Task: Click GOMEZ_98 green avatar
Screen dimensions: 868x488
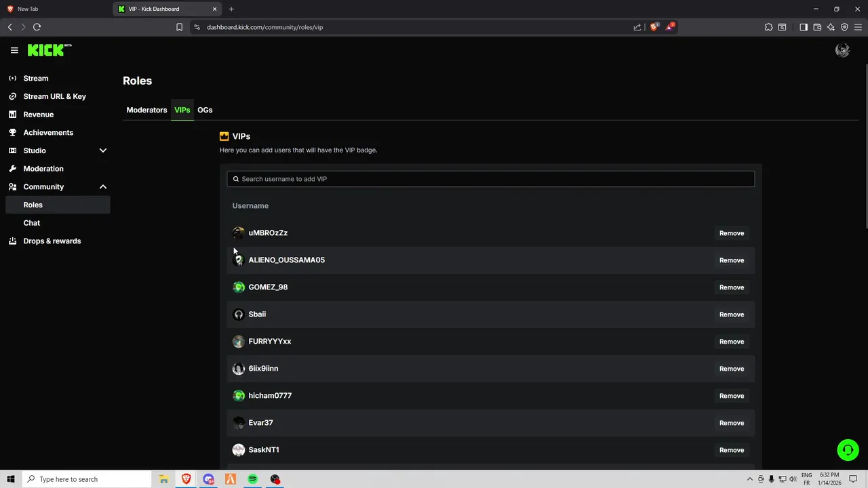Action: click(x=239, y=287)
